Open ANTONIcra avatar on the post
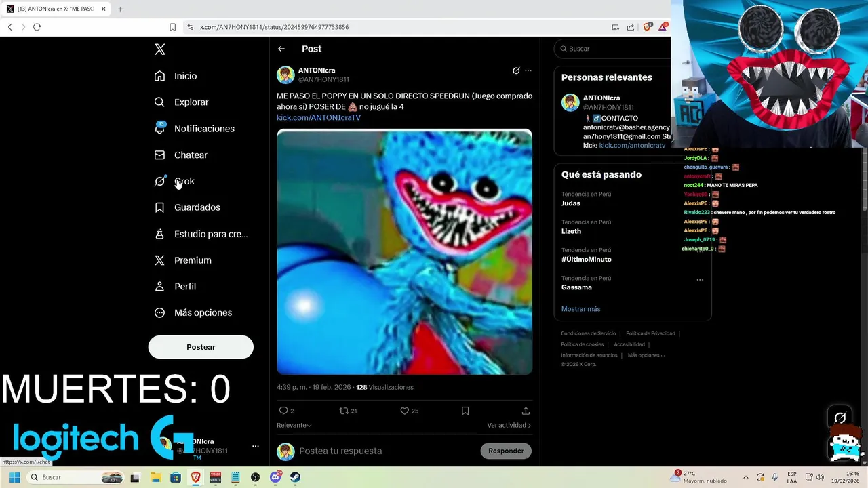The height and width of the screenshot is (488, 868). pos(285,75)
